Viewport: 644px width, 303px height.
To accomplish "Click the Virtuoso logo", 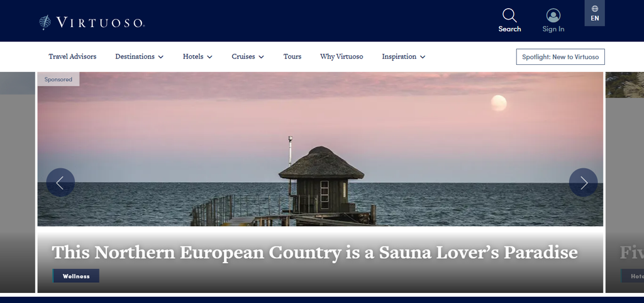I will click(x=92, y=22).
